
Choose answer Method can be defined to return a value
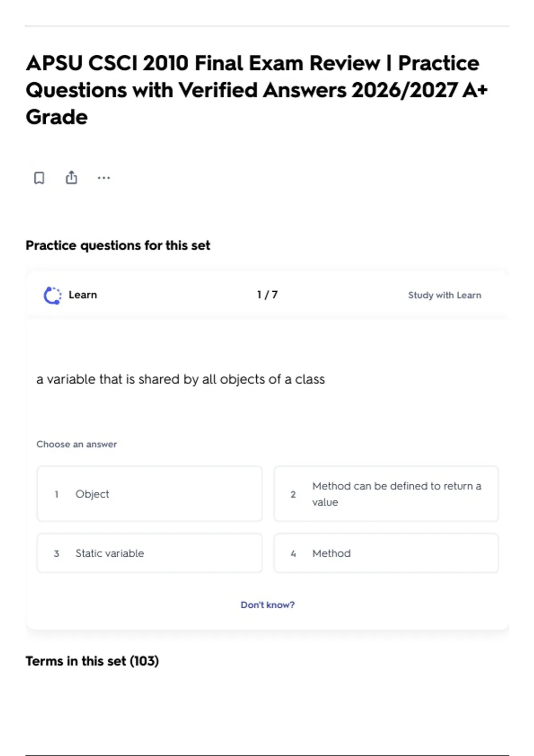386,494
